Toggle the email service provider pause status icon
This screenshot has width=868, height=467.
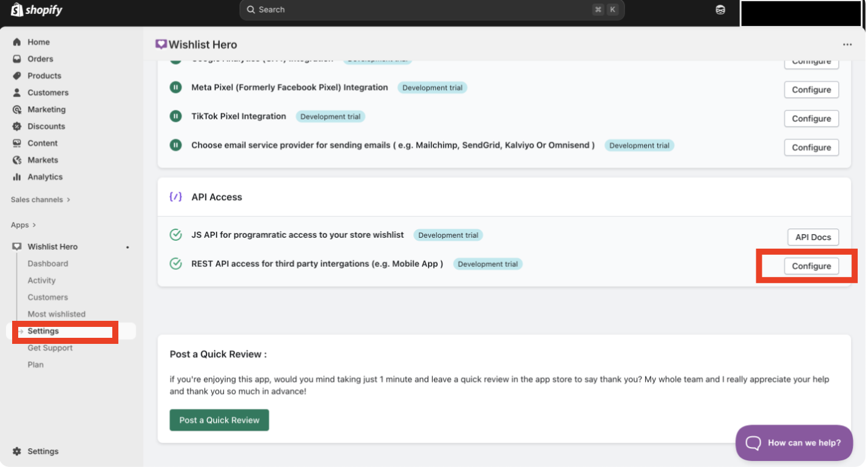[175, 146]
